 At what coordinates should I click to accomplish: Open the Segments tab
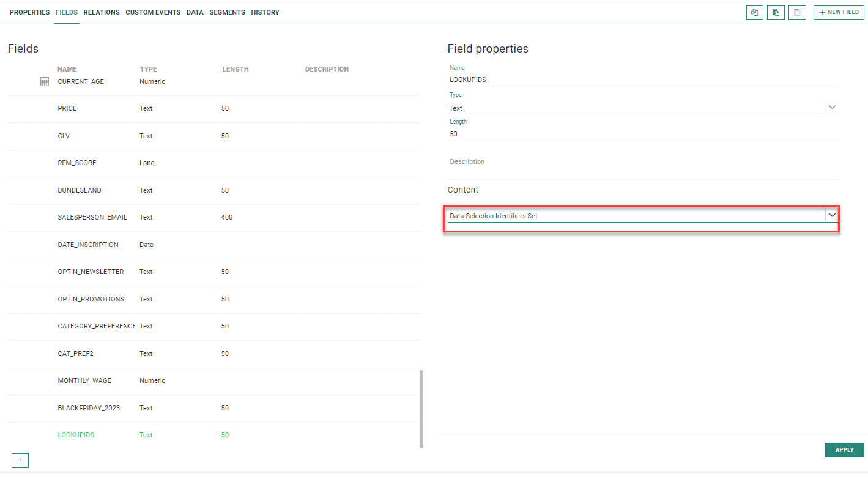coord(227,12)
